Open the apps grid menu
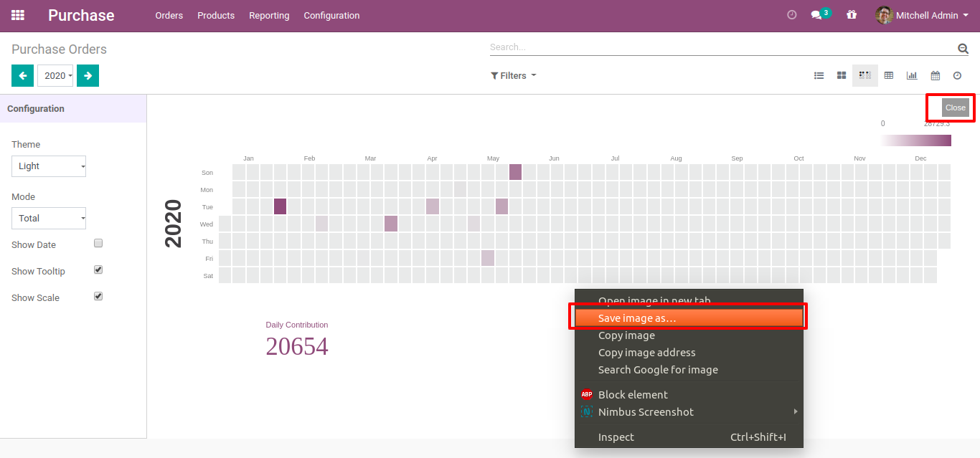Image resolution: width=980 pixels, height=458 pixels. [x=18, y=15]
